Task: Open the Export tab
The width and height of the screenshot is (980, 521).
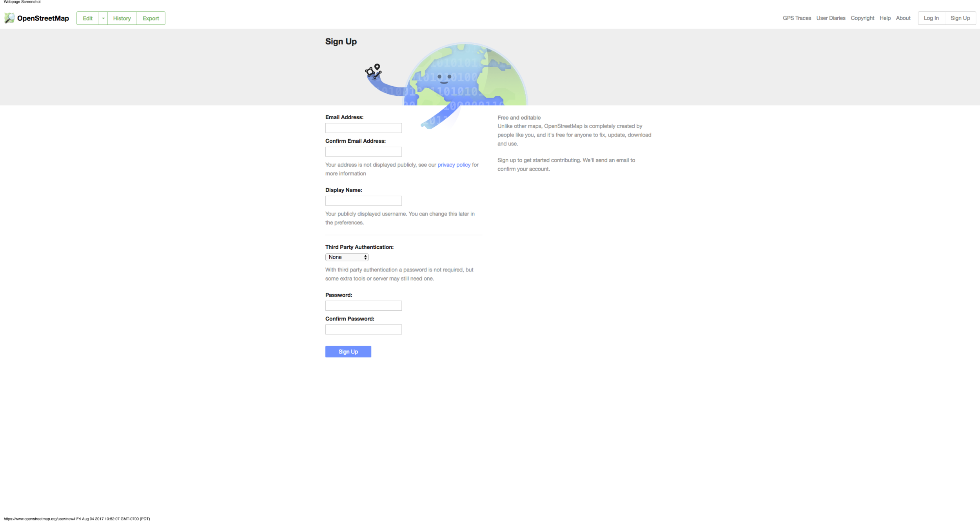Action: point(151,18)
